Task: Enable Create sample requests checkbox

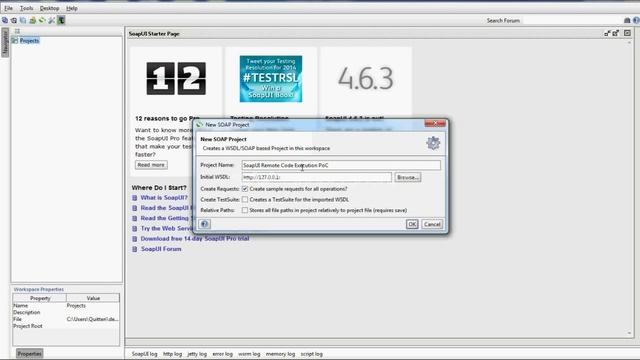Action: click(x=245, y=189)
